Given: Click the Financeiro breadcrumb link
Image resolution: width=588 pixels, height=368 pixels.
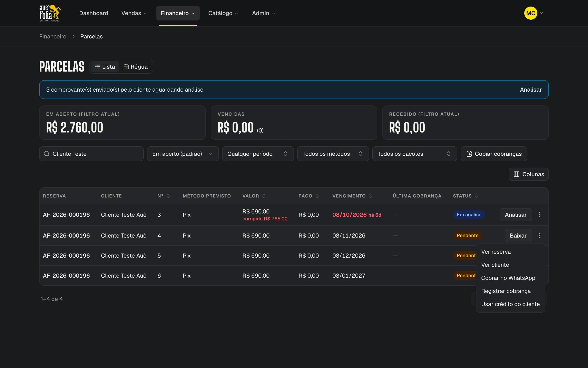Looking at the screenshot, I should (53, 37).
